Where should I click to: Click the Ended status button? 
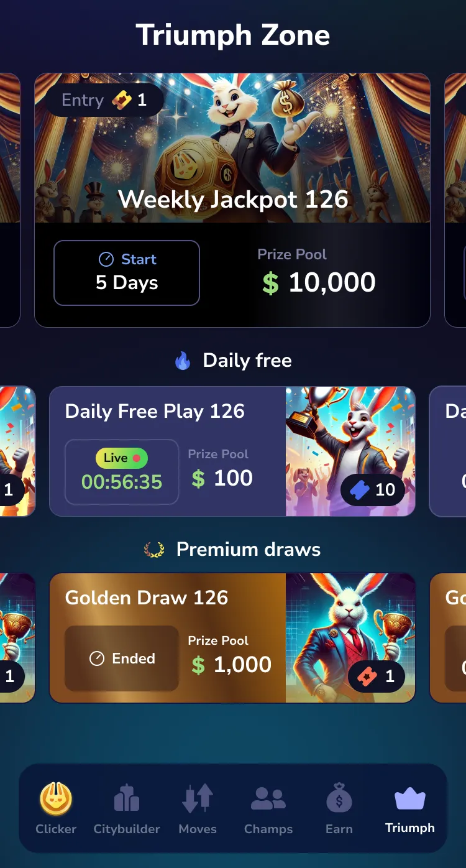point(122,658)
